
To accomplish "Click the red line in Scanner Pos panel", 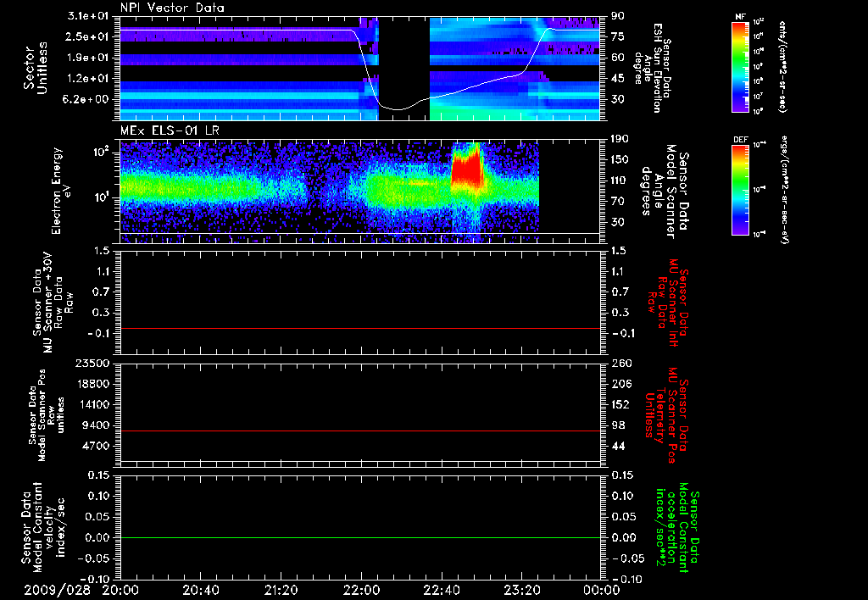I will 359,431.
